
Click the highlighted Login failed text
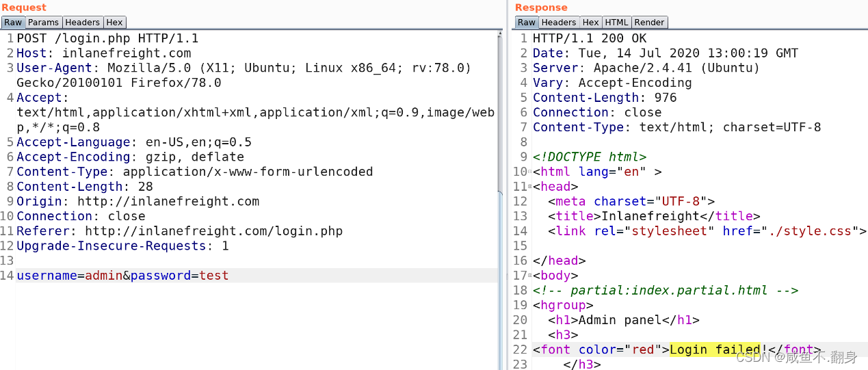[714, 349]
